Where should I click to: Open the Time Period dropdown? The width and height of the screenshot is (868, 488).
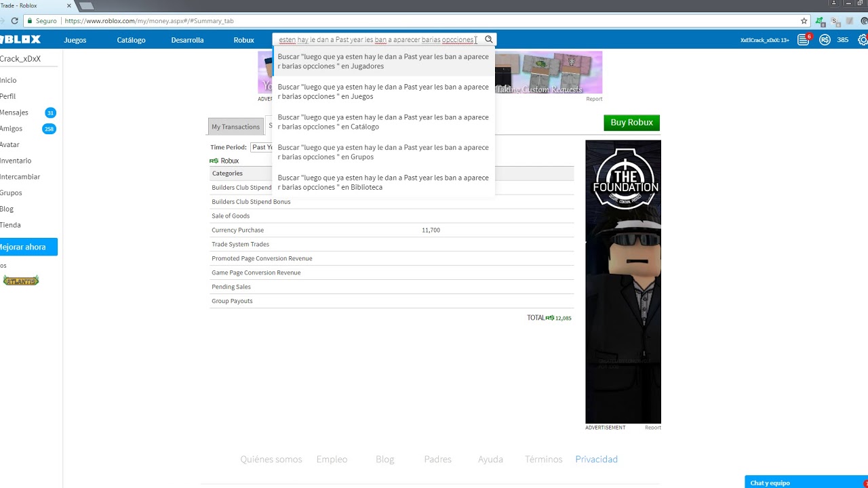tap(261, 147)
